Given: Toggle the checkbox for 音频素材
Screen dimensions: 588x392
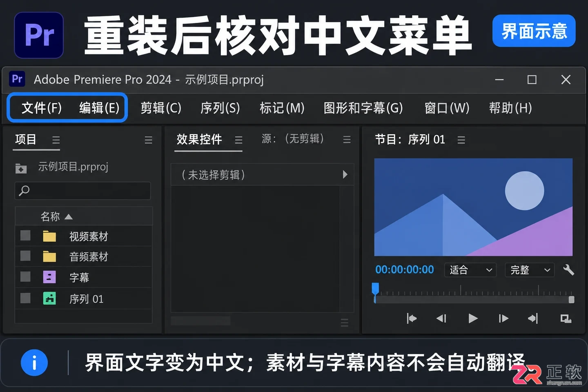Looking at the screenshot, I should pos(25,256).
